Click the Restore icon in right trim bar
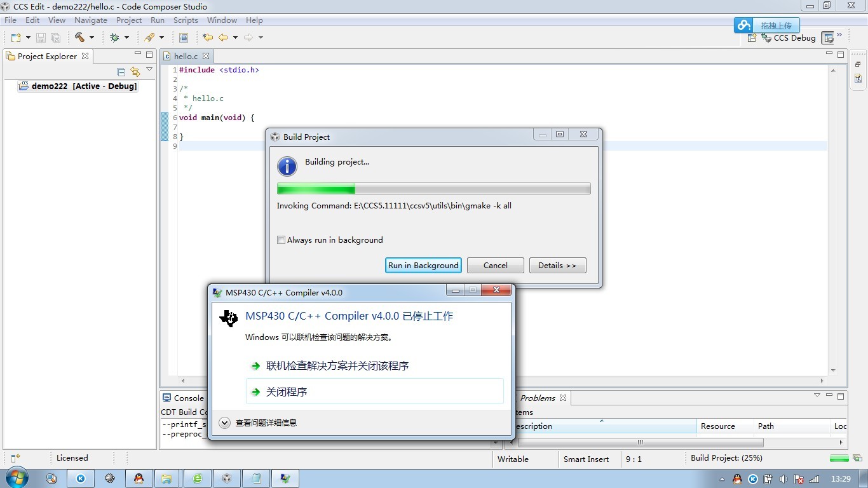 point(858,64)
